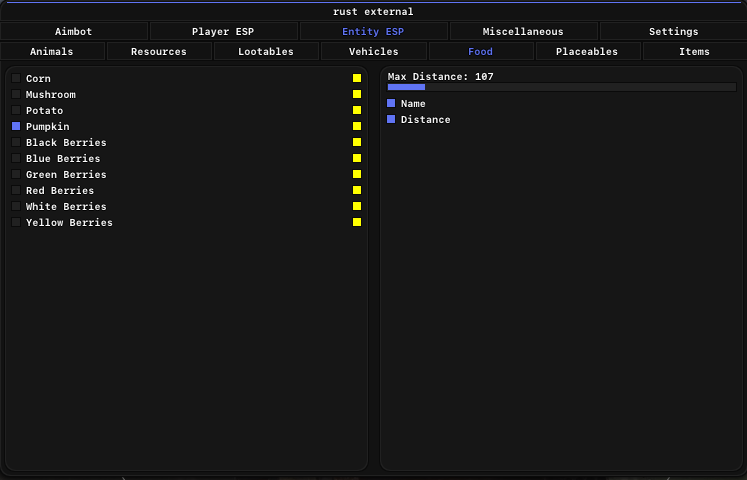Tick the Mushroom checkbox
Image resolution: width=747 pixels, height=480 pixels.
[16, 94]
